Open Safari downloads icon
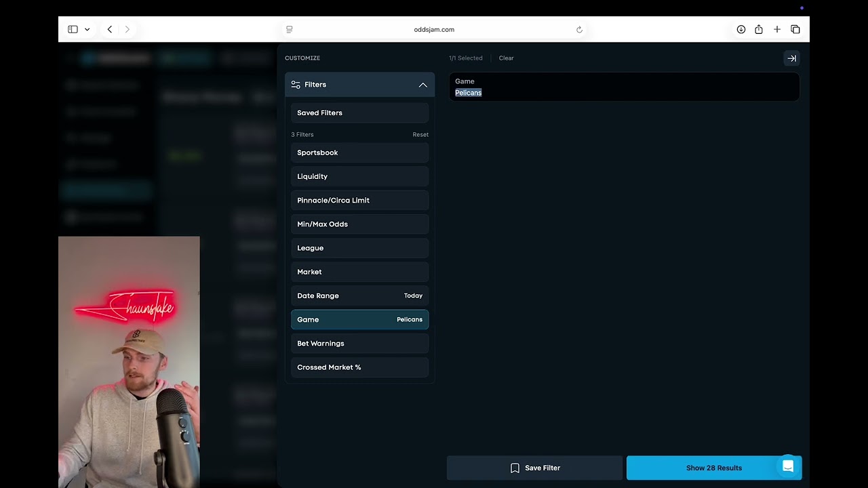Screen dimensions: 868x488 tap(741, 29)
